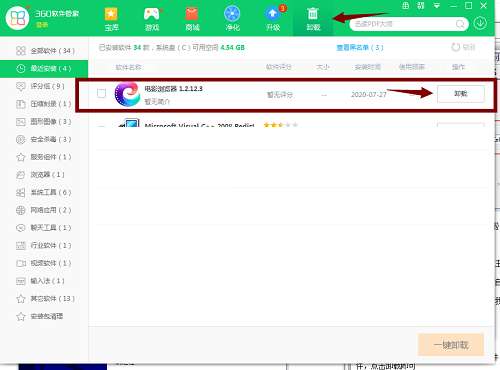Image resolution: width=500 pixels, height=370 pixels.
Task: Click the 一键卸载 button
Action: (451, 345)
